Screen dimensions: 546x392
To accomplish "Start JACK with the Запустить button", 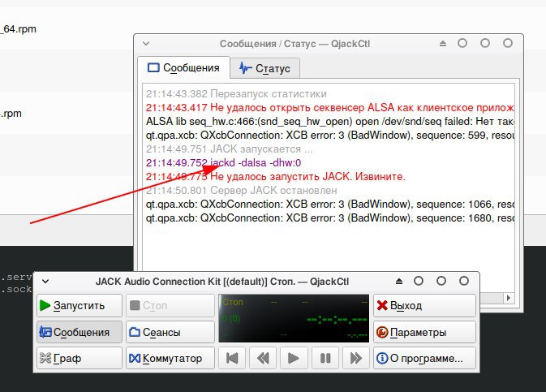I will pyautogui.click(x=80, y=306).
